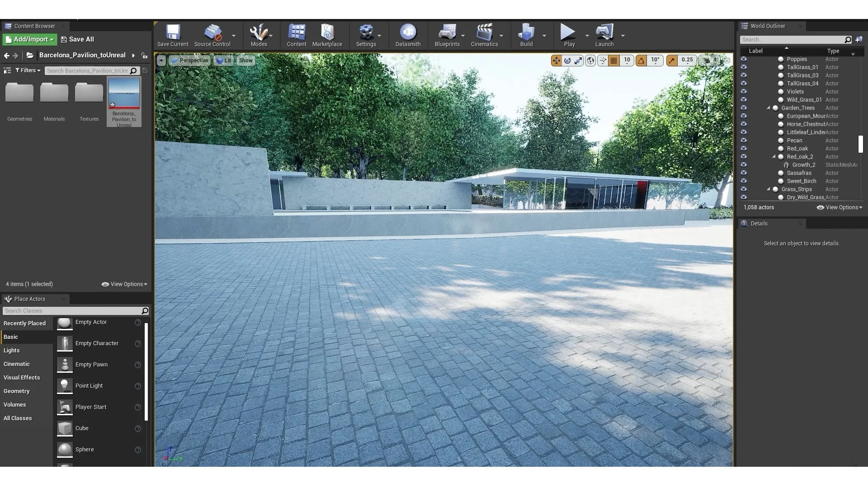Select the translate gizmo tool

(x=556, y=61)
